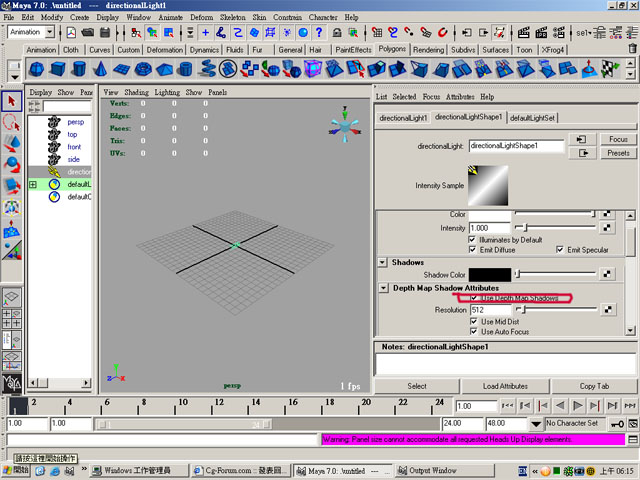Toggle the auto keyframe key button
Image resolution: width=640 pixels, height=480 pixels.
pyautogui.click(x=617, y=424)
